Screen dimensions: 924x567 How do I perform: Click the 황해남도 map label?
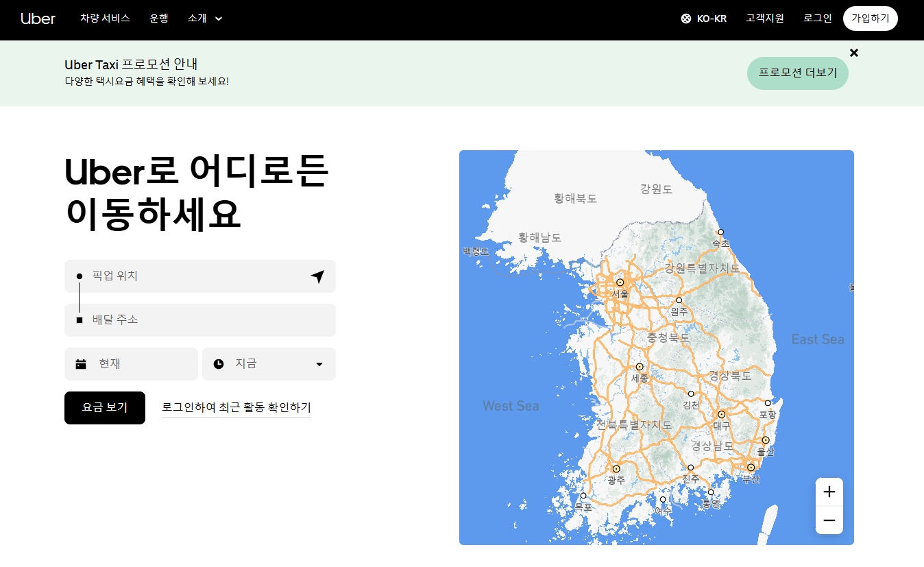coord(540,237)
